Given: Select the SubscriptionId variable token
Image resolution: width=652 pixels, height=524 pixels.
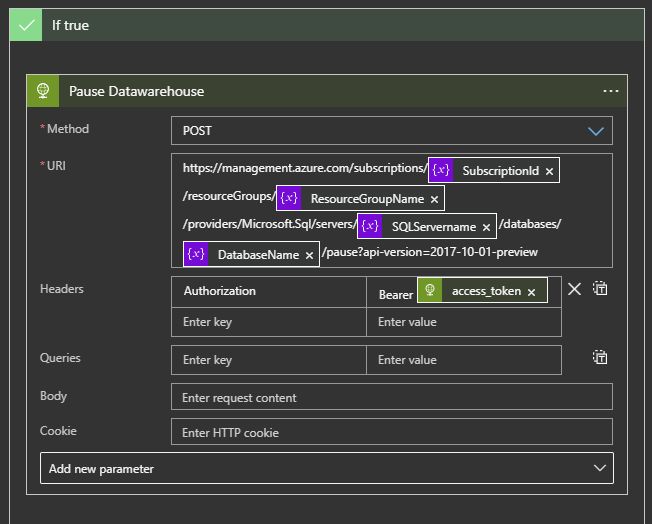Looking at the screenshot, I should coord(494,170).
